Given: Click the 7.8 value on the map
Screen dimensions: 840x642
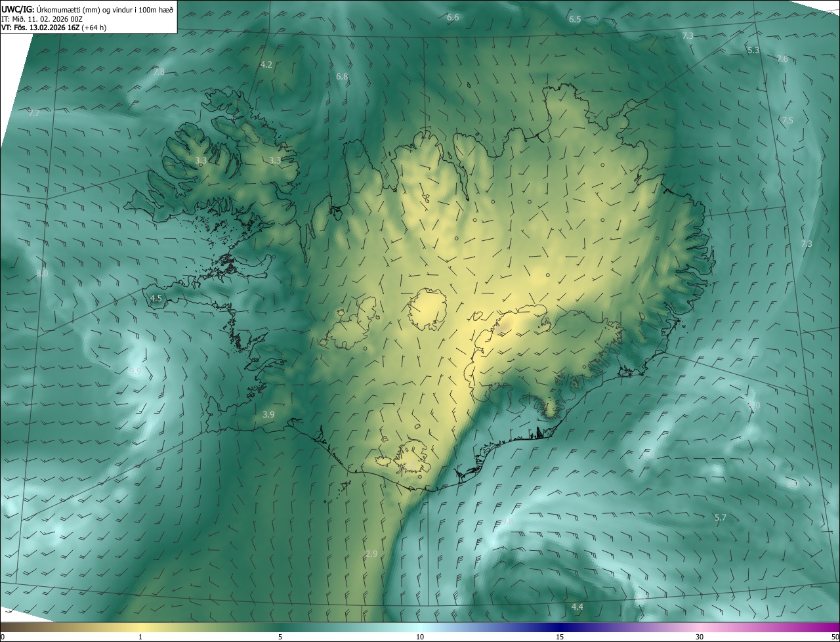Looking at the screenshot, I should pos(159,72).
